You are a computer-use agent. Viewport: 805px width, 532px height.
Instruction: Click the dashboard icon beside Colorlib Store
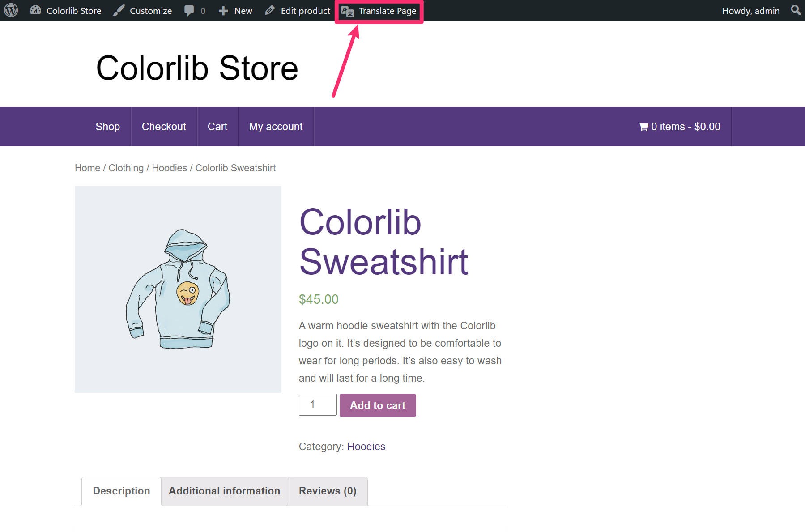tap(35, 10)
